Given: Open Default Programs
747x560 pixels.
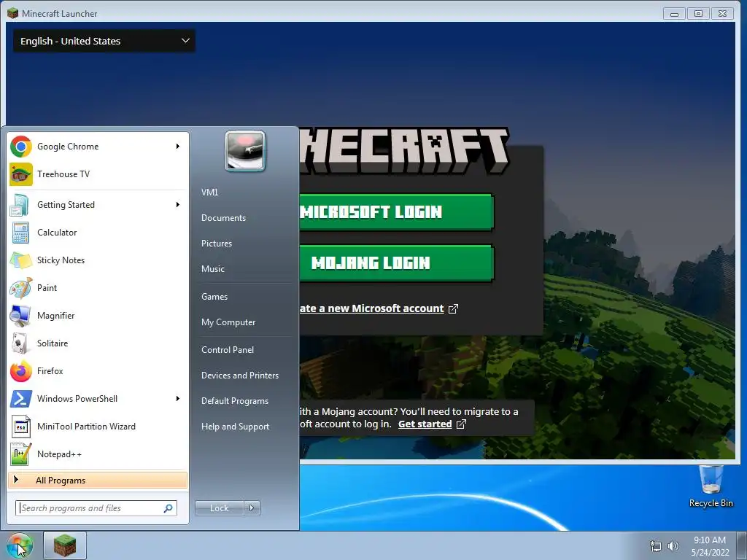Looking at the screenshot, I should click(235, 402).
